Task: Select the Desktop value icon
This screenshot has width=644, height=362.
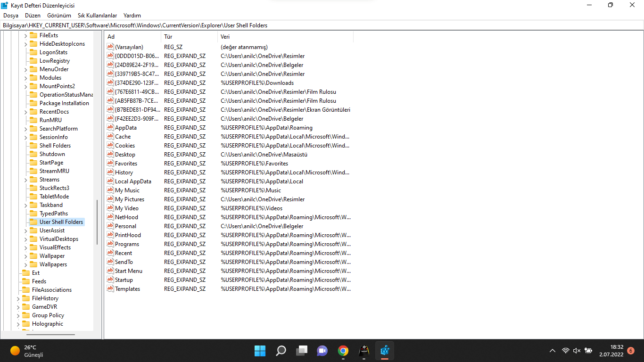Action: click(x=110, y=154)
